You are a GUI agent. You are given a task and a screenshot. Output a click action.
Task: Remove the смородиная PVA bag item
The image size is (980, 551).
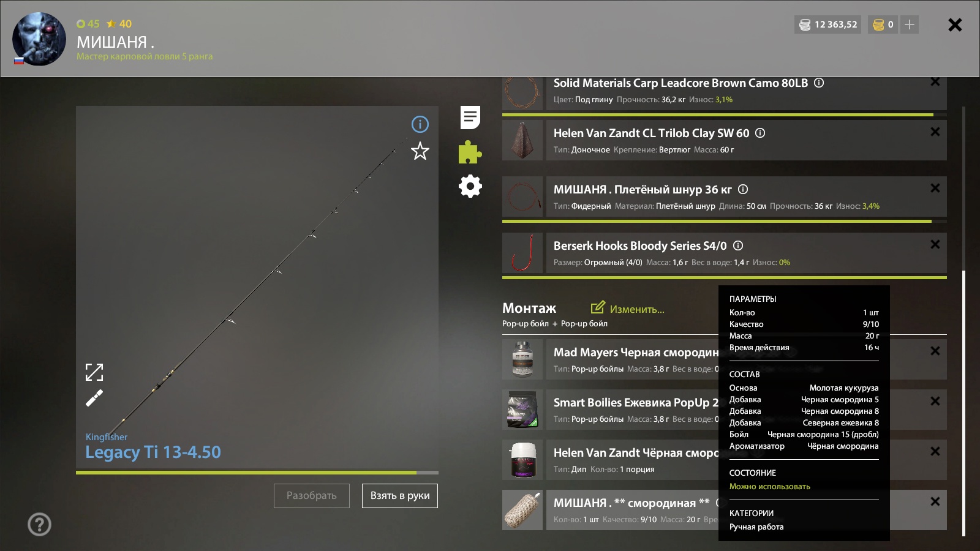[x=935, y=501]
